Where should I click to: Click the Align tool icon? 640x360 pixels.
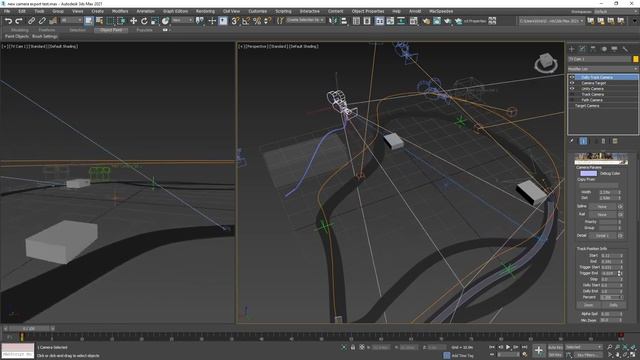coord(344,20)
